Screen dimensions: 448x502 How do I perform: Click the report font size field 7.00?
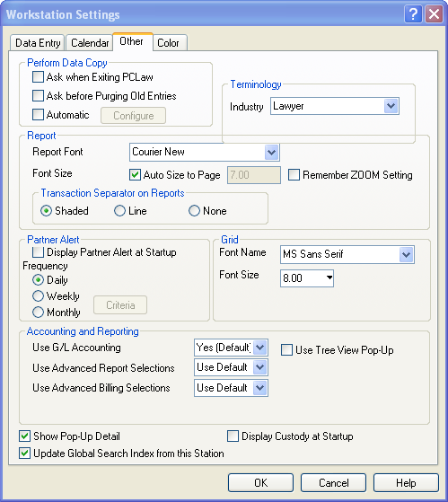point(254,175)
